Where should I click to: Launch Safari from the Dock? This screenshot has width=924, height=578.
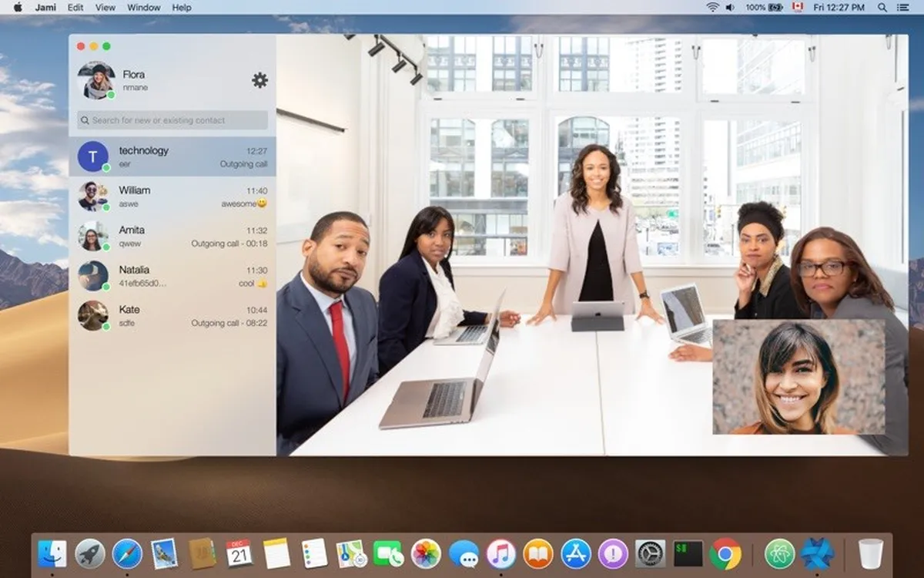127,553
